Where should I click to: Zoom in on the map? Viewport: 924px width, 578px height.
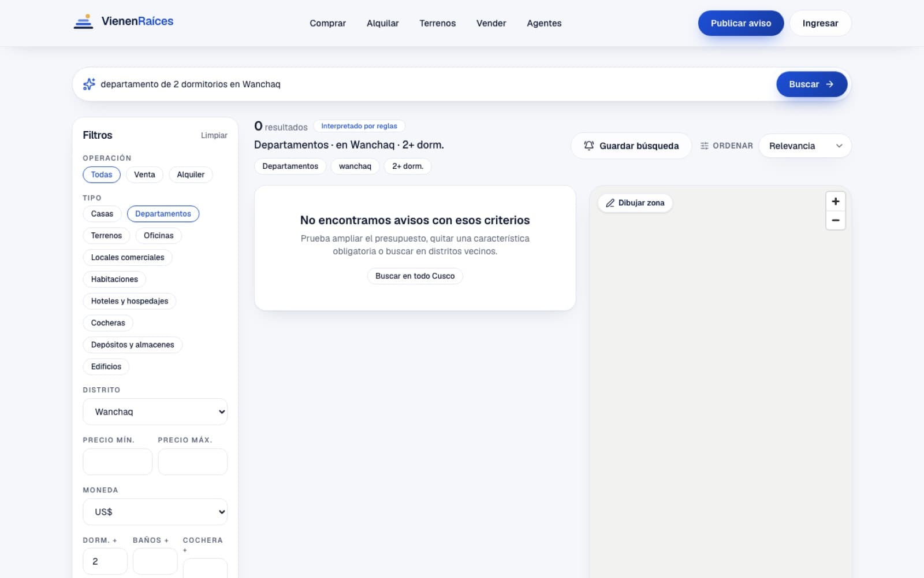[835, 201]
